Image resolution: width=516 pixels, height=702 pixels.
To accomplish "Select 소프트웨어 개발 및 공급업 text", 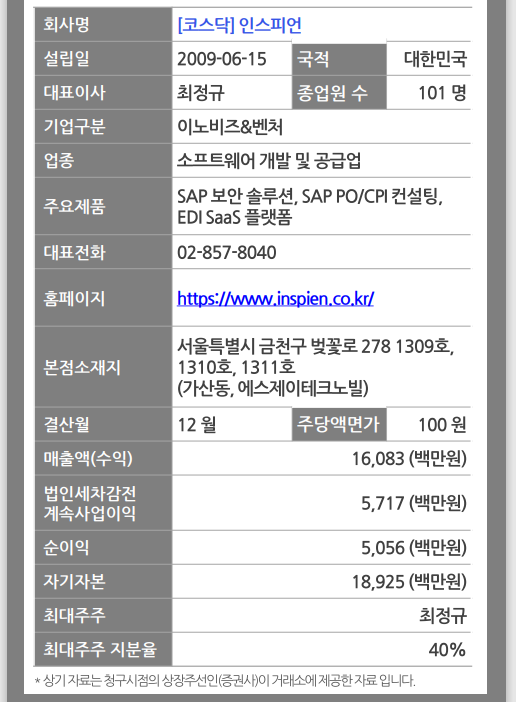I will coord(269,161).
